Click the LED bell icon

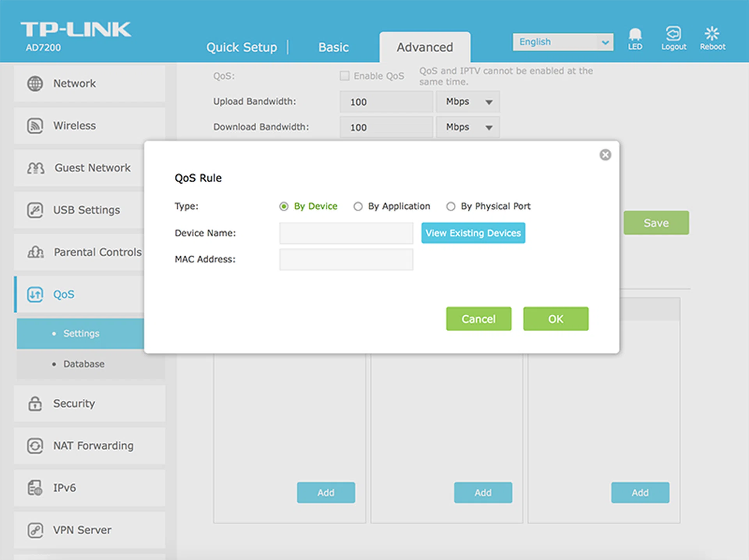coord(635,35)
